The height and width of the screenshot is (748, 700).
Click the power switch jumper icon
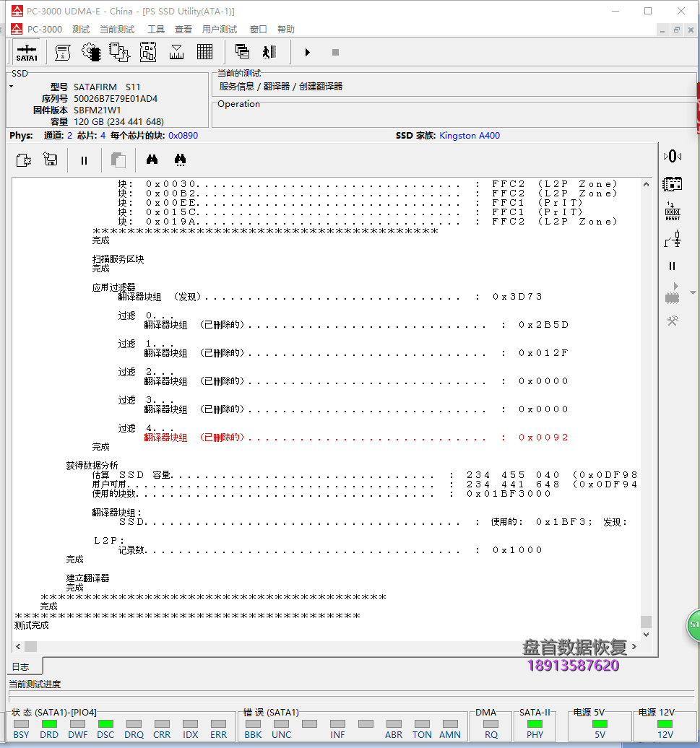point(673,239)
